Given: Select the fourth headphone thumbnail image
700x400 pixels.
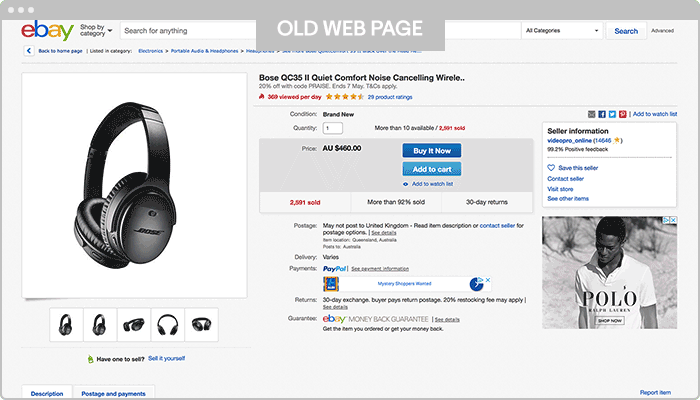Looking at the screenshot, I should (167, 325).
